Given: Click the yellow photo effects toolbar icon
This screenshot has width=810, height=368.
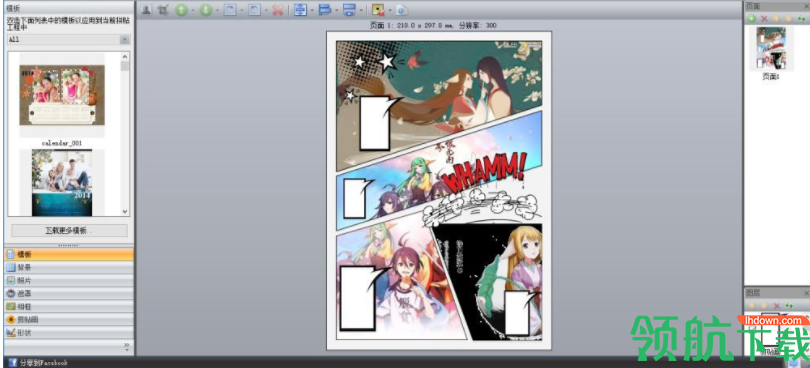Looking at the screenshot, I should [378, 10].
